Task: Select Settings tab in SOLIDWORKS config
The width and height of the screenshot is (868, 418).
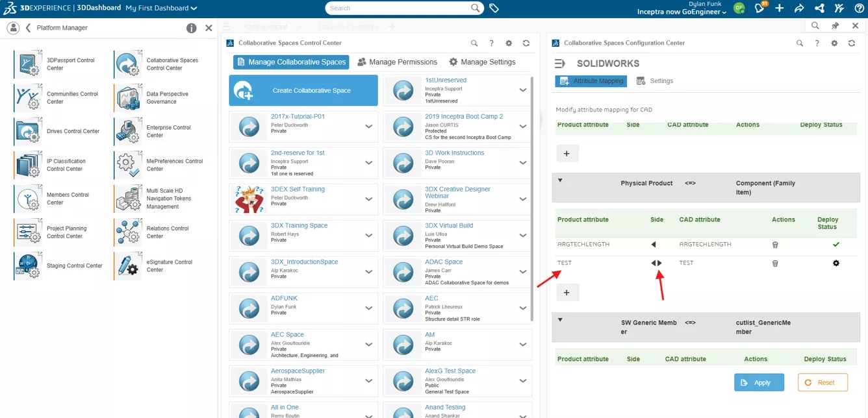Action: click(x=655, y=81)
